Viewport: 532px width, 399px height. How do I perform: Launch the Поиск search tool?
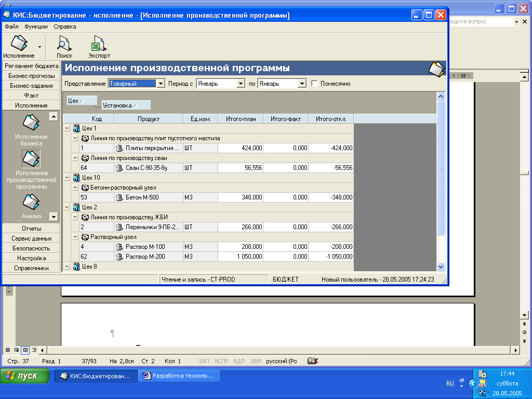coord(64,46)
